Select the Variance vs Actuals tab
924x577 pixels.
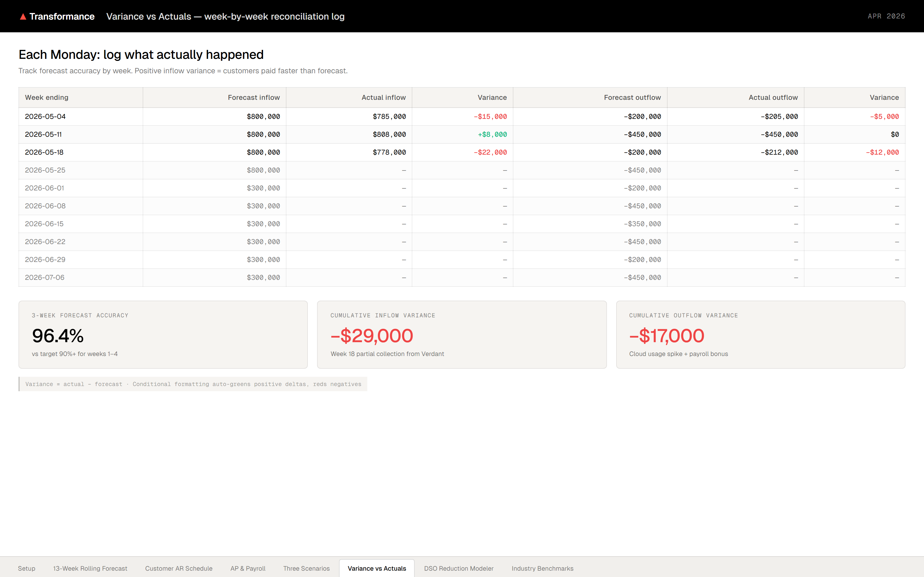point(377,568)
